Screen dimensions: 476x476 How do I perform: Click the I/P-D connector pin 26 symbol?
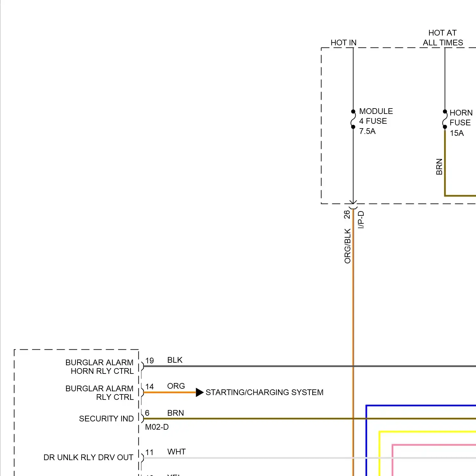click(353, 205)
